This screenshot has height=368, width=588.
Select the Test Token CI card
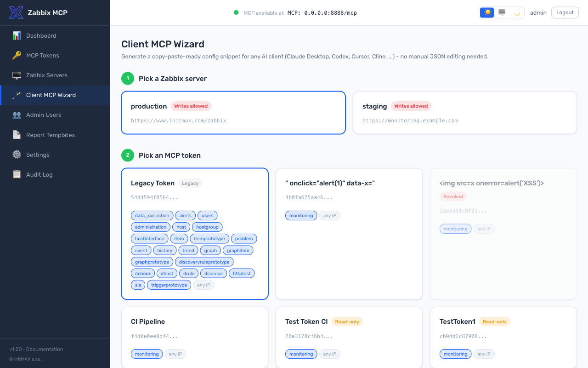pyautogui.click(x=349, y=338)
